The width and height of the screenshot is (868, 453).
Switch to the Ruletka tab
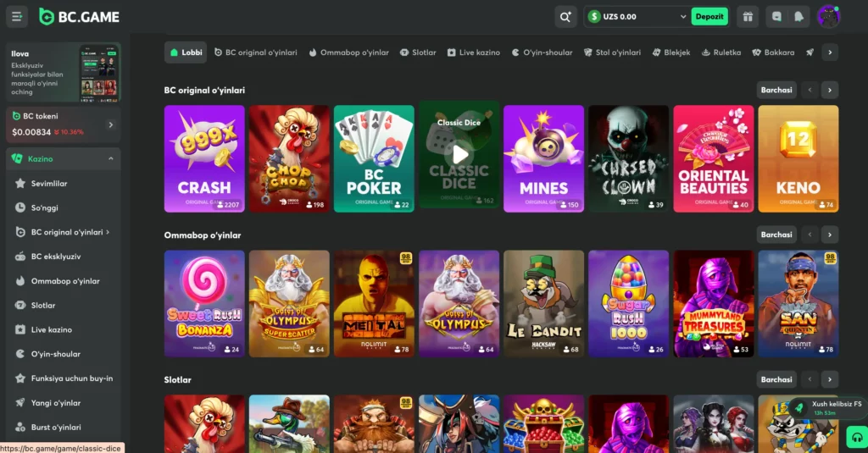[721, 52]
